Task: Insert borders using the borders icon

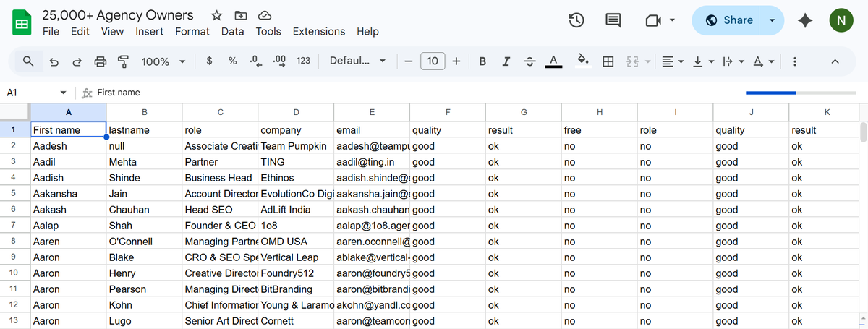Action: click(608, 61)
